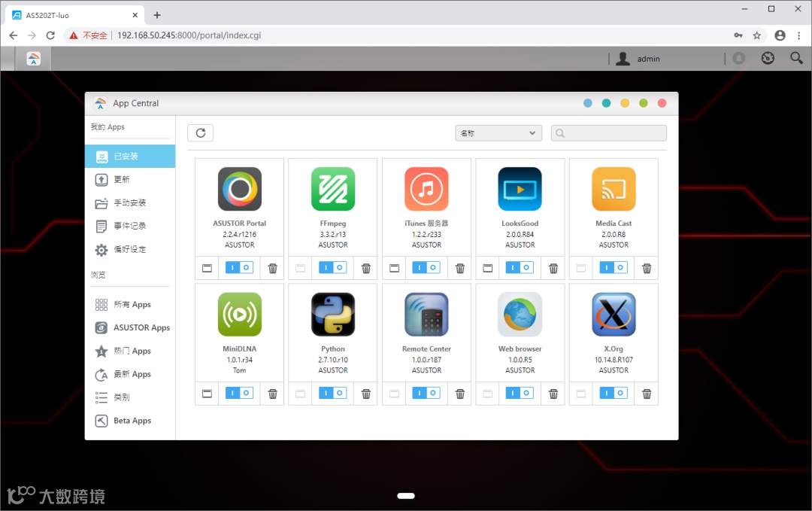The height and width of the screenshot is (511, 812).
Task: Click the yellow App Central window dot
Action: coord(625,103)
